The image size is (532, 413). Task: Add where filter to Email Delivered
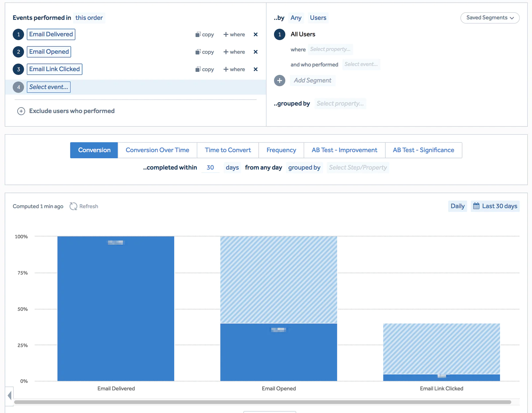point(234,35)
